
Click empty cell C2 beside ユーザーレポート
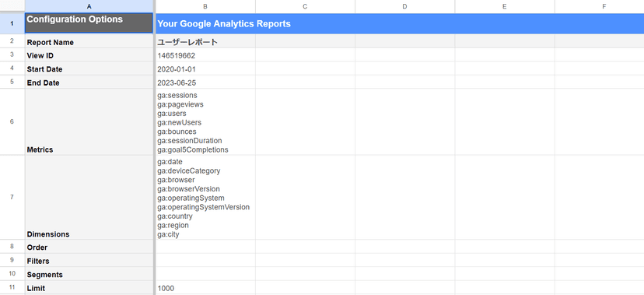pos(305,41)
